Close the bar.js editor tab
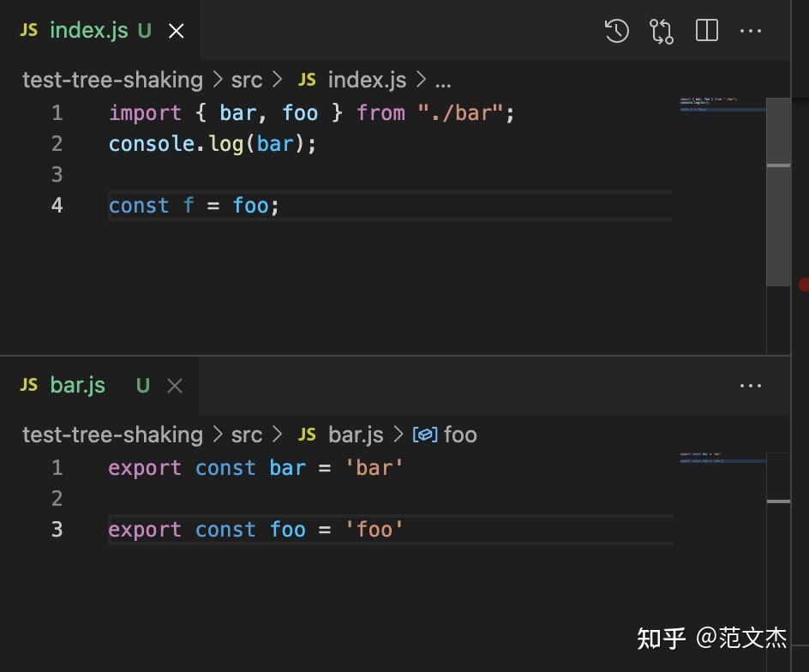This screenshot has height=672, width=809. (174, 385)
